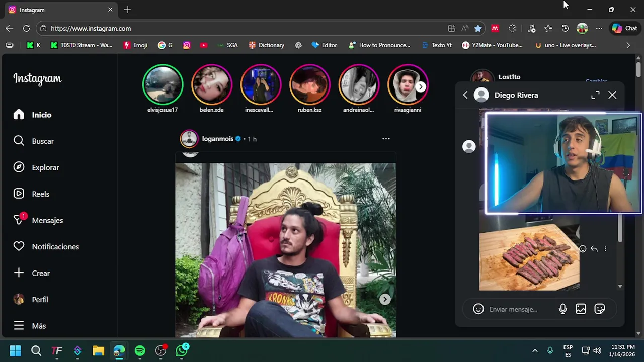Open browser profile avatar
Screen dimensions: 644x362
click(582, 29)
